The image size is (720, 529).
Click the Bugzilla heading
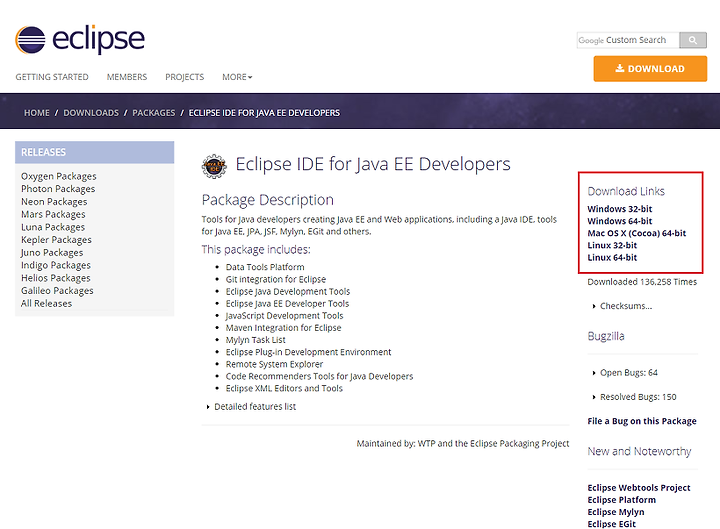pos(606,337)
